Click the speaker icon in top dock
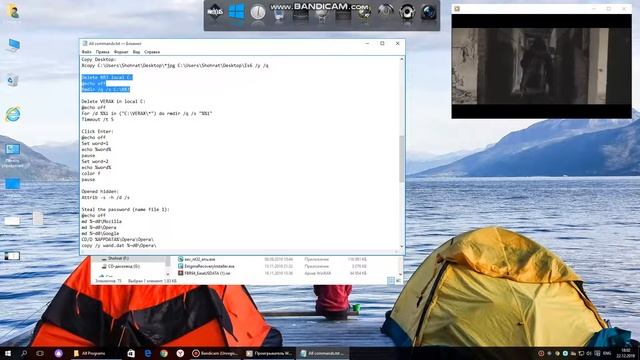 [407, 12]
